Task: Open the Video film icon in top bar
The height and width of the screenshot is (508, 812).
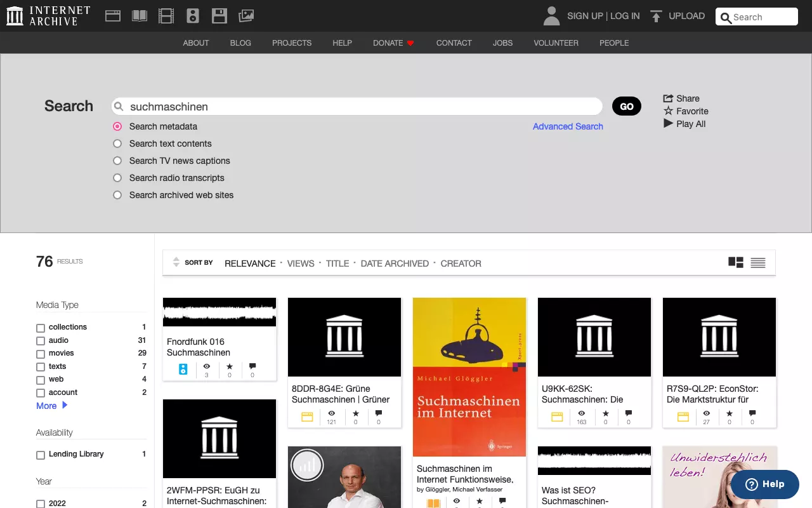Action: (x=166, y=16)
